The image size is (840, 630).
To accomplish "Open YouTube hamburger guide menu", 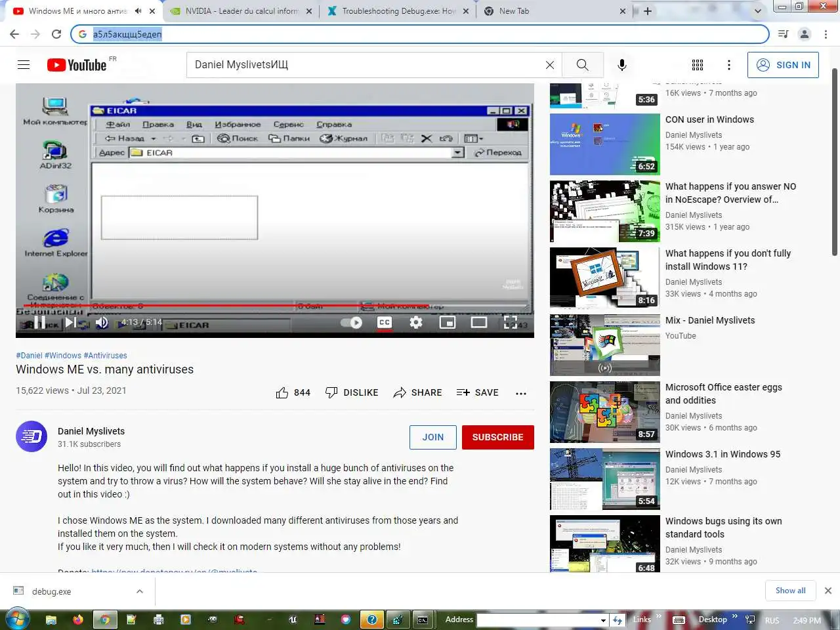I will pyautogui.click(x=24, y=64).
